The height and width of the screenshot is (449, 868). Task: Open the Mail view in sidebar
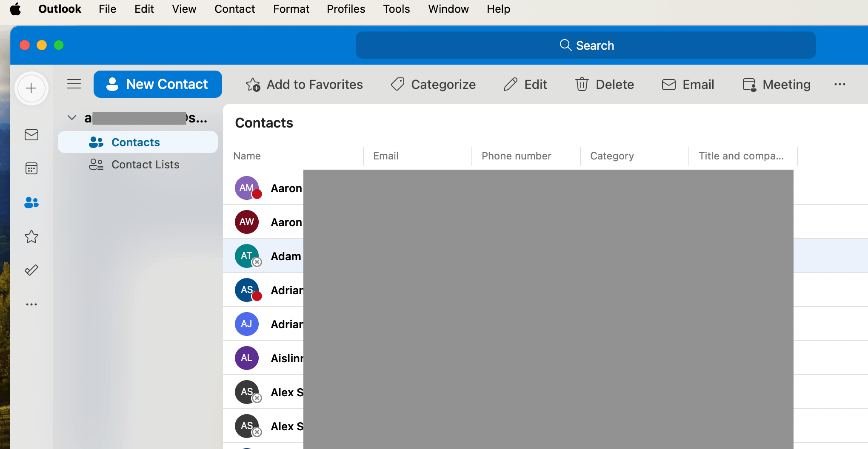point(31,135)
